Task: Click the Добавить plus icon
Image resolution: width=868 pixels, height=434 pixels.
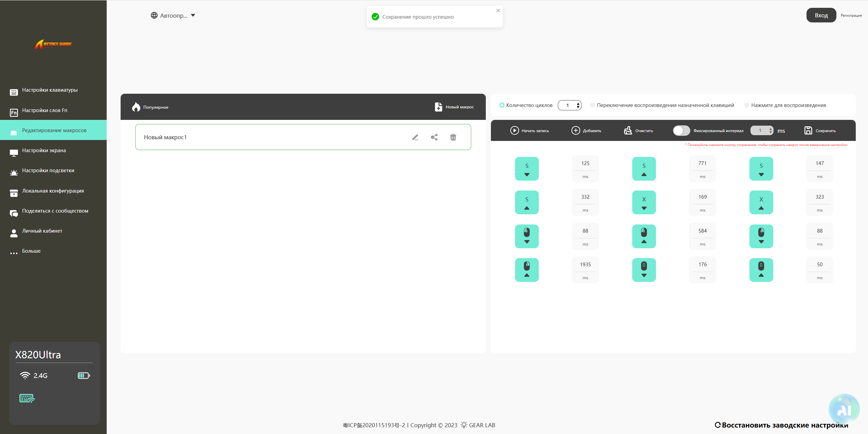Action: click(575, 130)
